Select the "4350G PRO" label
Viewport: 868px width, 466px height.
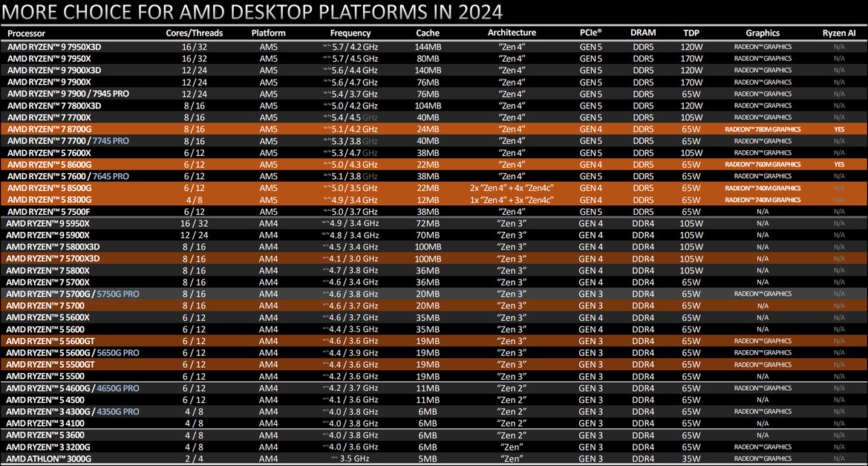pyautogui.click(x=118, y=412)
